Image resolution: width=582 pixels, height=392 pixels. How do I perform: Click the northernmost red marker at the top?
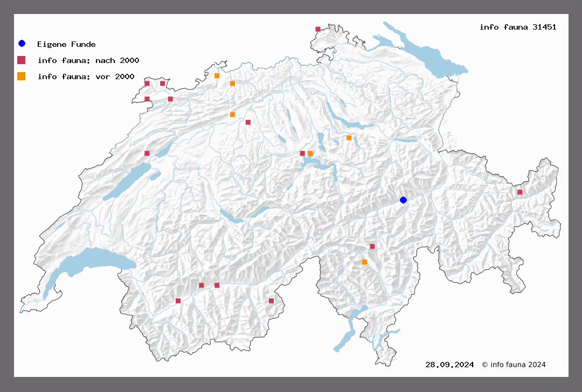pyautogui.click(x=318, y=29)
